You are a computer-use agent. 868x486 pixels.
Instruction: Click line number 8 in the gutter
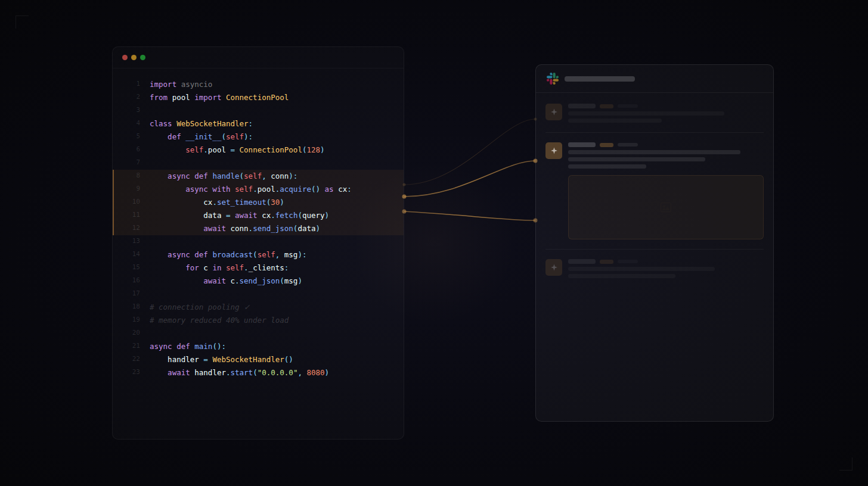(x=136, y=175)
